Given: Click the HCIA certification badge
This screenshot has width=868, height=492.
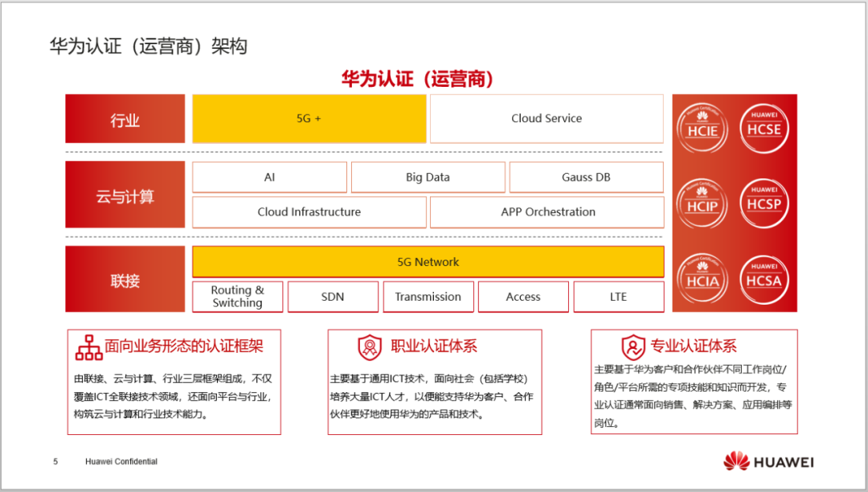Looking at the screenshot, I should click(x=702, y=279).
